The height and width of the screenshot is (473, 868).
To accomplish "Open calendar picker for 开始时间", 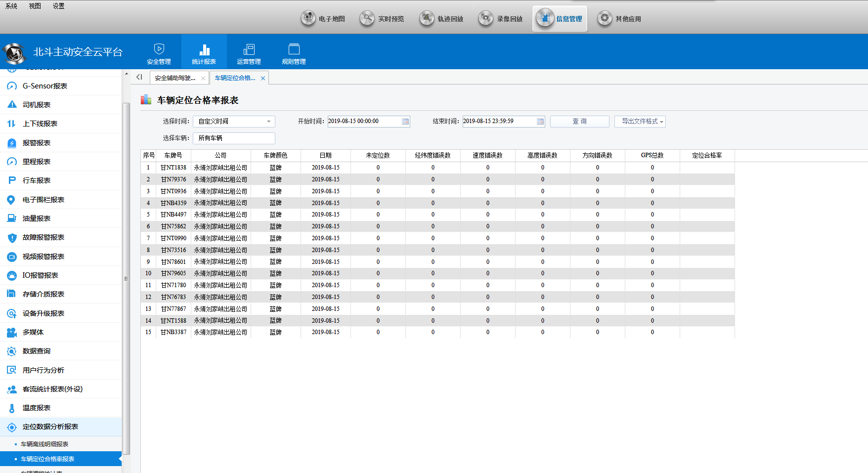I will click(x=405, y=122).
